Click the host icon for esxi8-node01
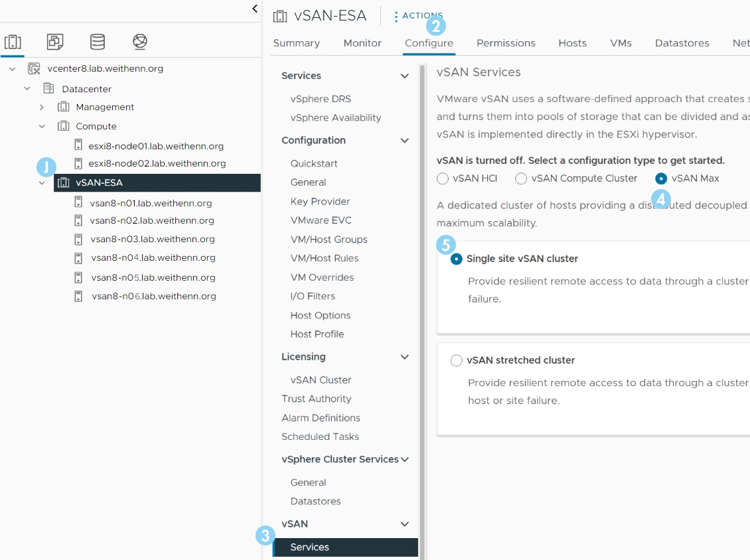This screenshot has height=560, width=750. 78,145
